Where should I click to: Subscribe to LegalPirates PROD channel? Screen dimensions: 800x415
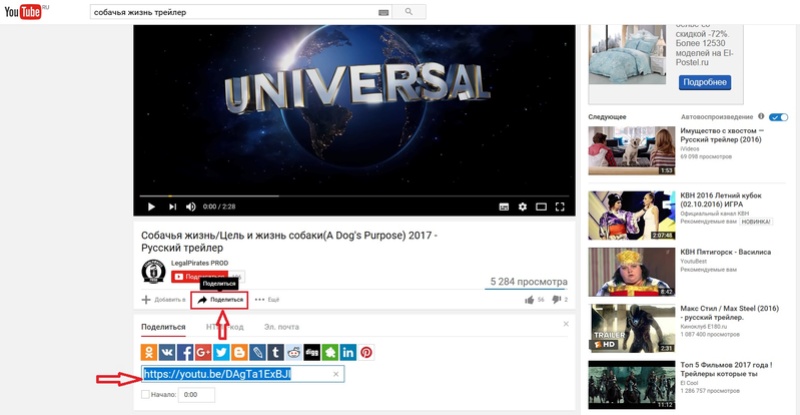tap(200, 277)
